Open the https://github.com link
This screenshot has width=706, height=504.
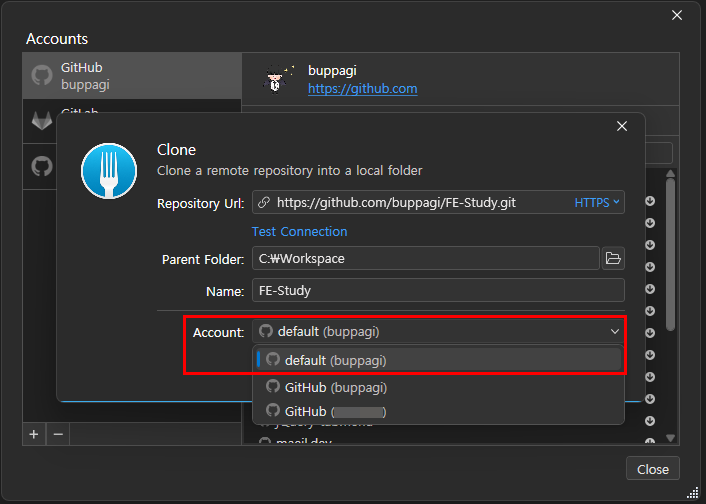362,89
